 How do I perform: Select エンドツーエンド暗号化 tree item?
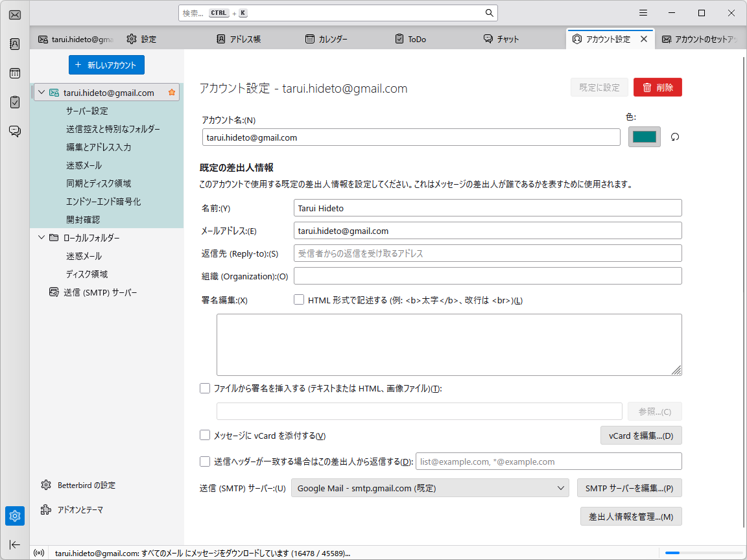click(x=103, y=202)
